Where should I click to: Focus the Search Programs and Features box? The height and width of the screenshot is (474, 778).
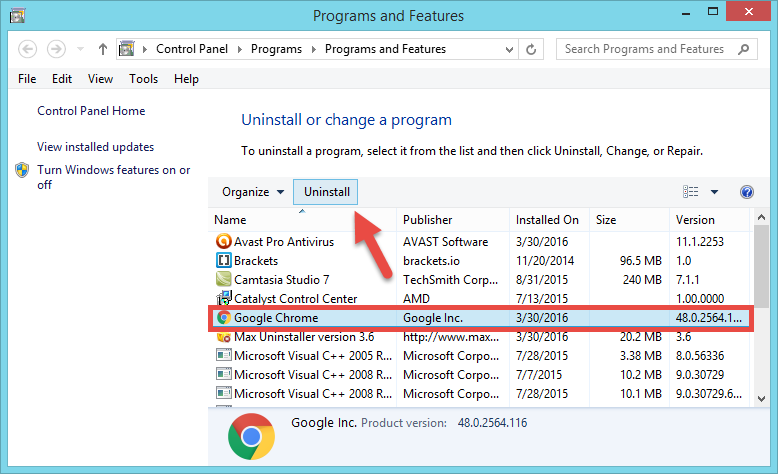tap(656, 49)
